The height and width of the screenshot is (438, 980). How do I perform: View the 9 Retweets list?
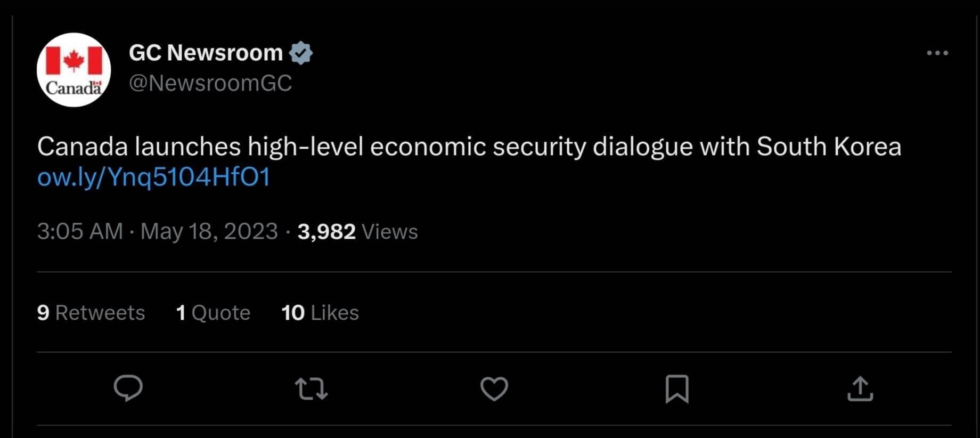[91, 313]
